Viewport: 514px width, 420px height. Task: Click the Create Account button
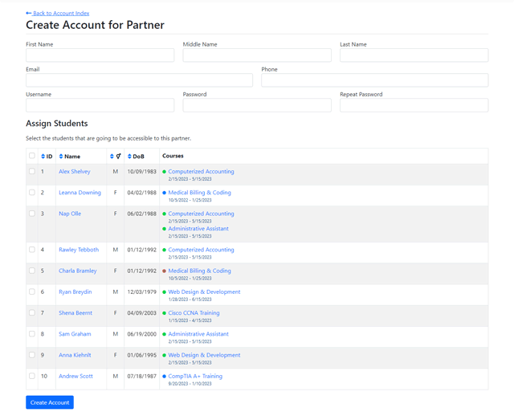(x=50, y=402)
